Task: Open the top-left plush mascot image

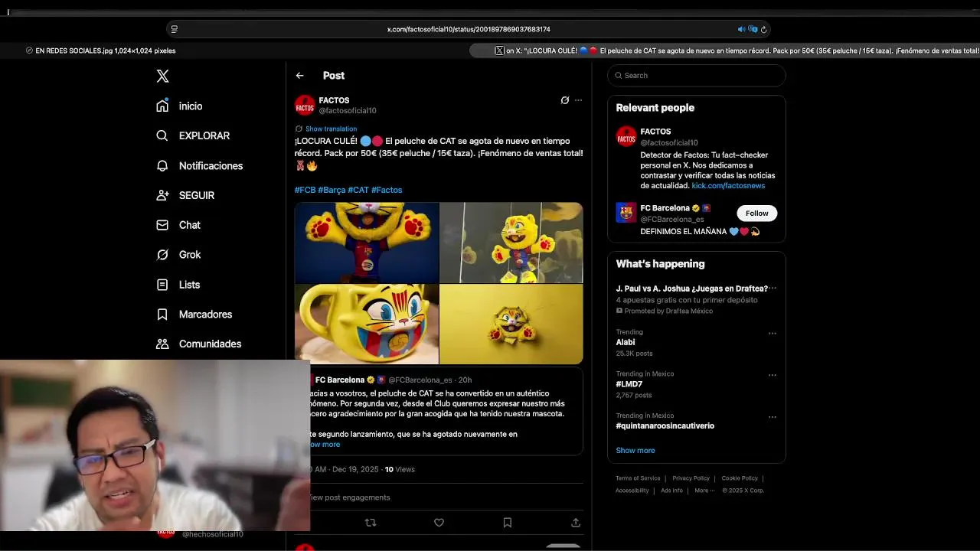Action: 367,243
